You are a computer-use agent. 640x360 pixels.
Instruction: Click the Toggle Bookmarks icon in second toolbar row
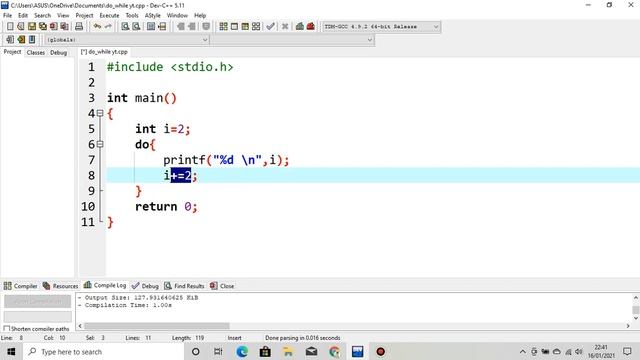pos(21,40)
